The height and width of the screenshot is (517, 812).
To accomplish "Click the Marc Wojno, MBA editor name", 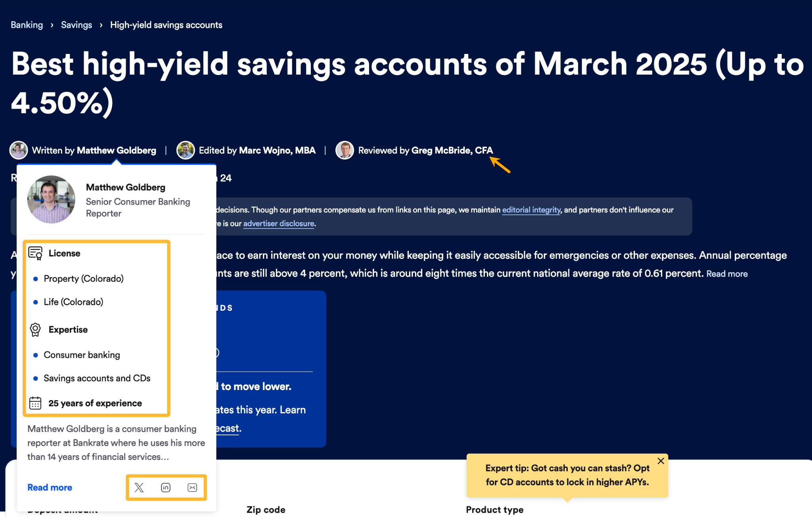I will pyautogui.click(x=277, y=150).
